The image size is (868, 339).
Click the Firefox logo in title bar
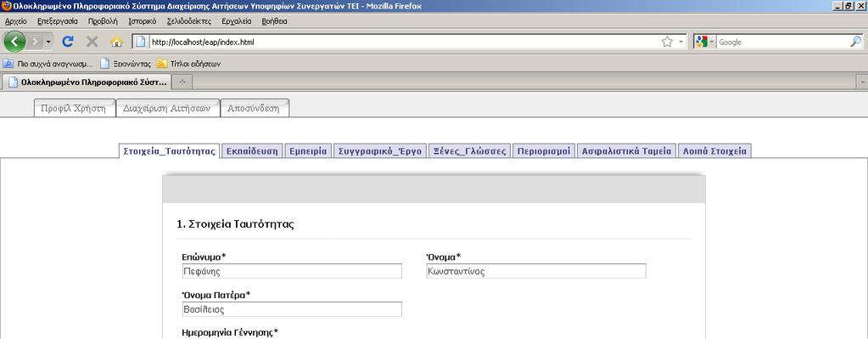pos(7,6)
